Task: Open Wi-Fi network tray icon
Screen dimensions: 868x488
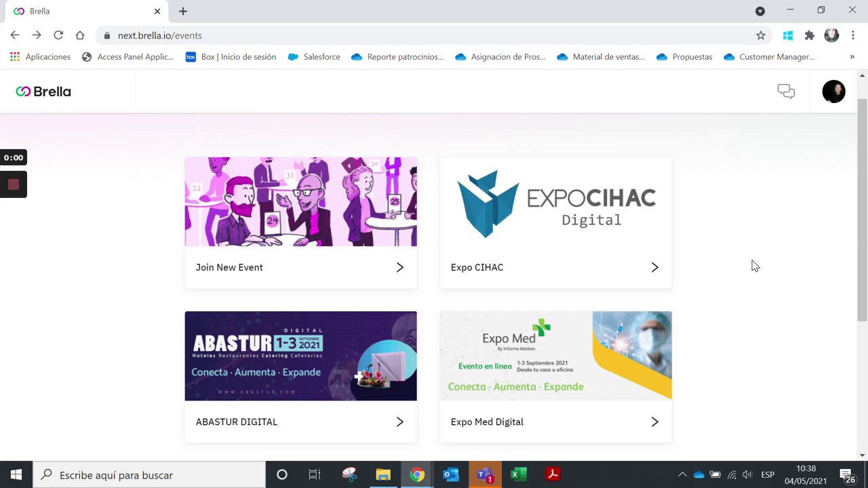Action: click(x=732, y=475)
